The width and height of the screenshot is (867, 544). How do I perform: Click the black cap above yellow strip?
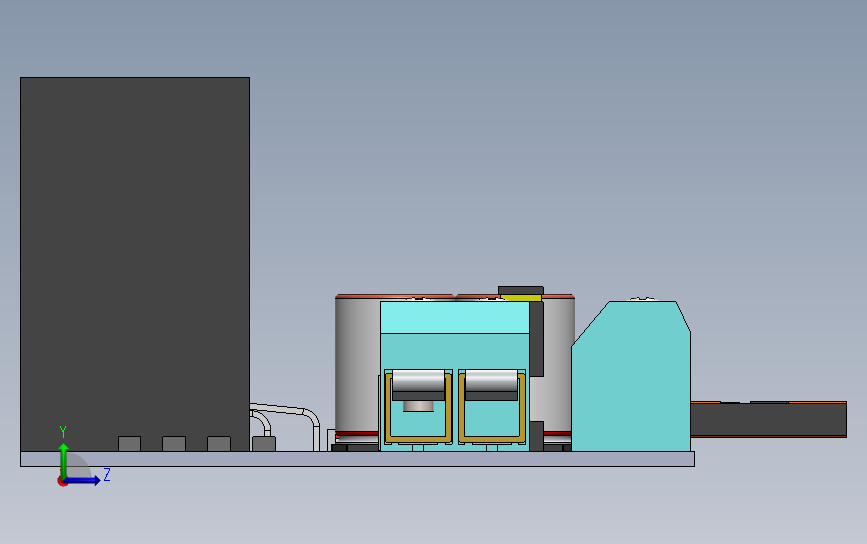521,291
